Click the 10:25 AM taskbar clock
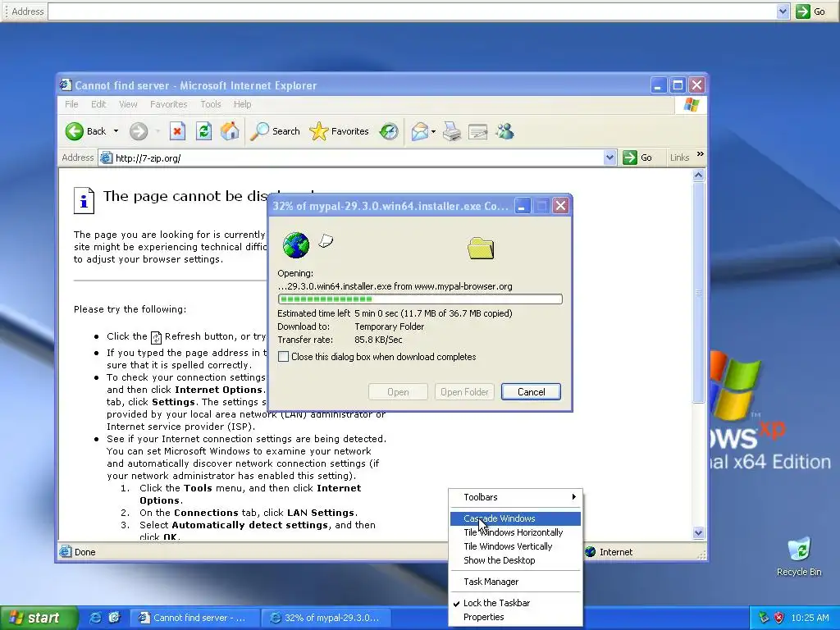 [810, 618]
